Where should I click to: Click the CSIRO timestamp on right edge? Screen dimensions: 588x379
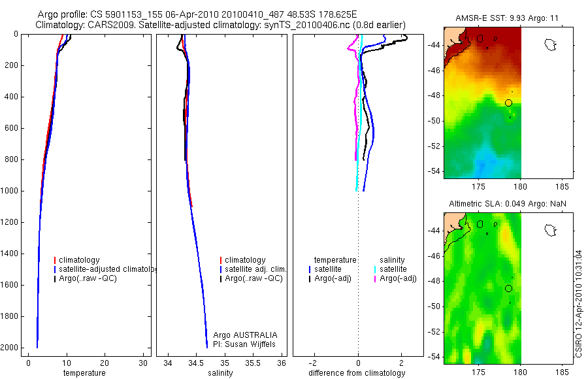click(579, 304)
